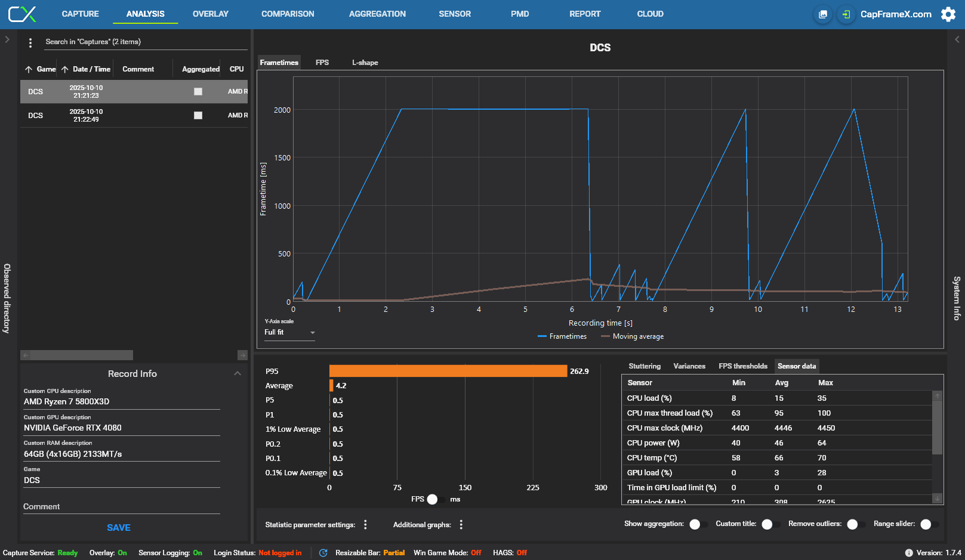Select the DCS capture from 21:21:23
This screenshot has height=560, width=965.
click(134, 92)
